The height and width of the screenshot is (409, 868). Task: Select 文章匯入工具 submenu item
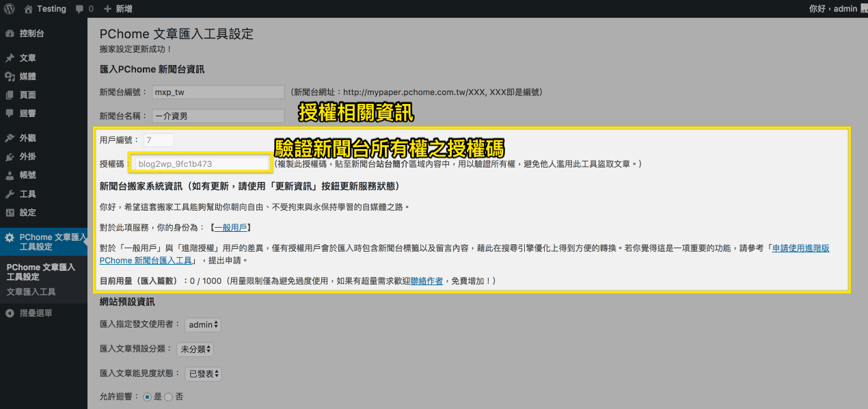click(31, 292)
